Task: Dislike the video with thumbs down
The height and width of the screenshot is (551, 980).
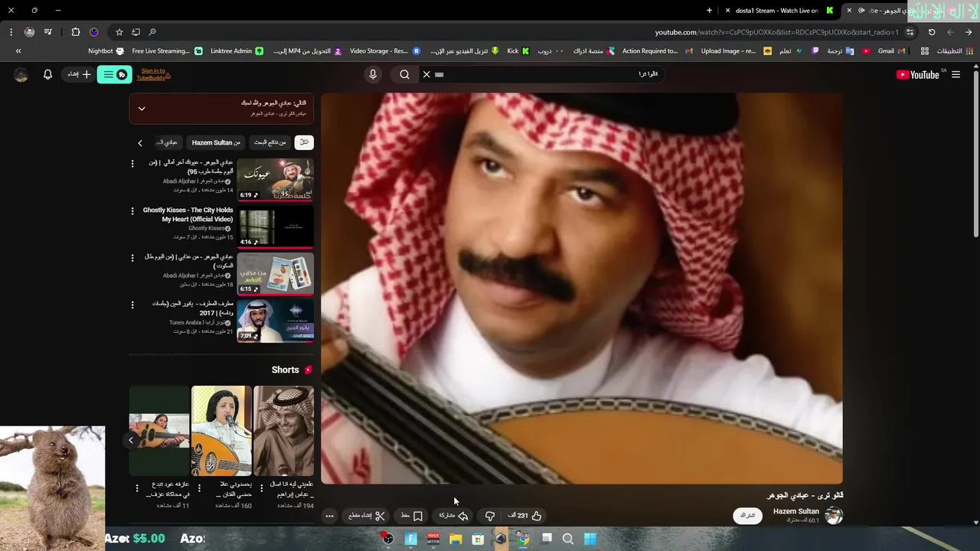Action: coord(490,516)
